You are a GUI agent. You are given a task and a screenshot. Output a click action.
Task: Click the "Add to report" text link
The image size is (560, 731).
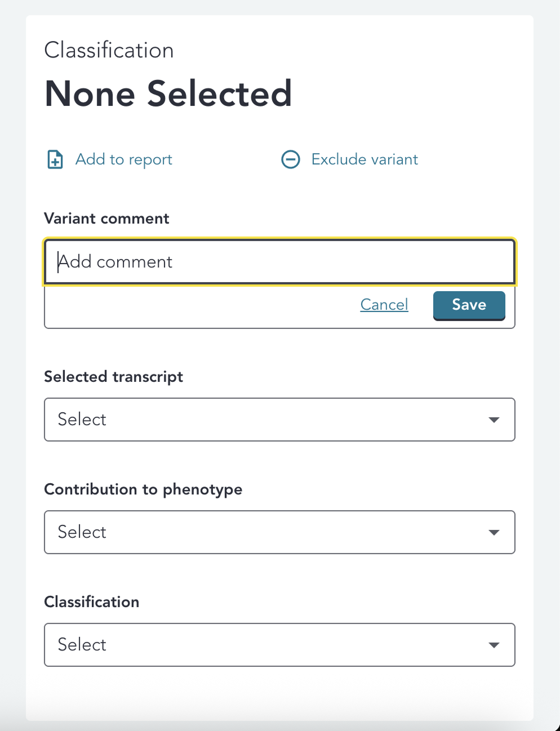click(124, 160)
